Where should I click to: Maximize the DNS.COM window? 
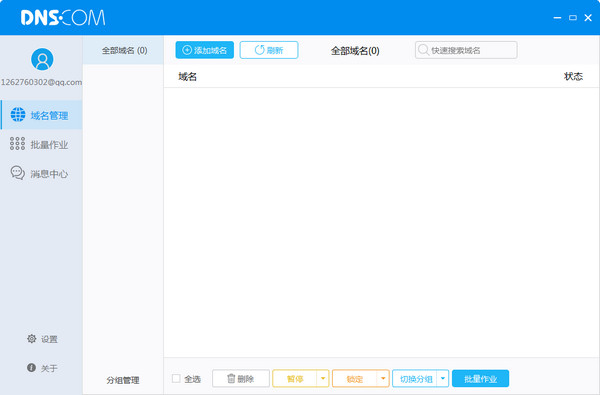point(573,18)
